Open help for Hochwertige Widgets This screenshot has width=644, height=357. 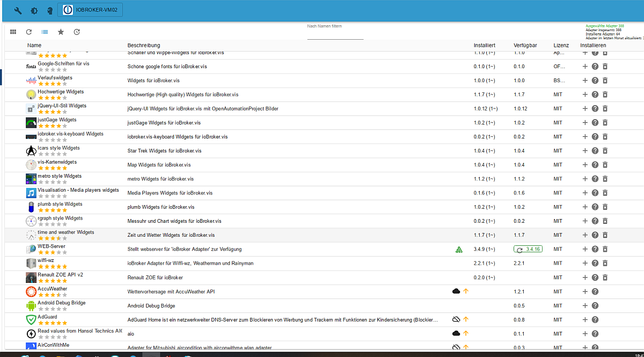(595, 94)
